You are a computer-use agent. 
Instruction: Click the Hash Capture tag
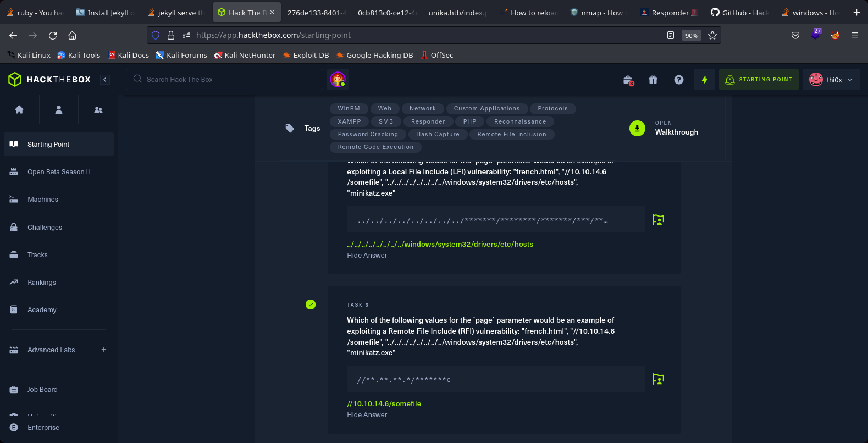click(438, 134)
